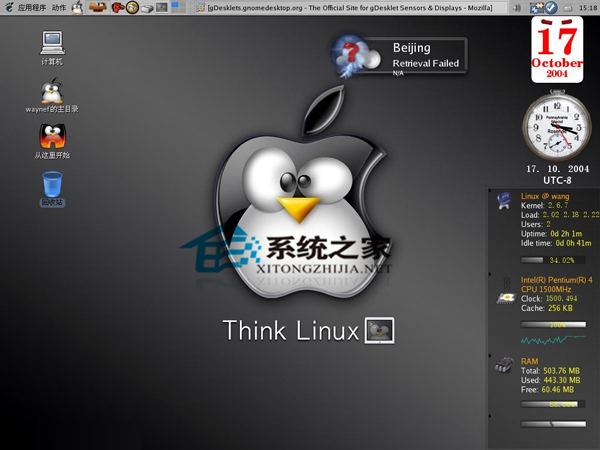Click the 100% CPU usage bar
This screenshot has height=450, width=600.
pyautogui.click(x=553, y=325)
